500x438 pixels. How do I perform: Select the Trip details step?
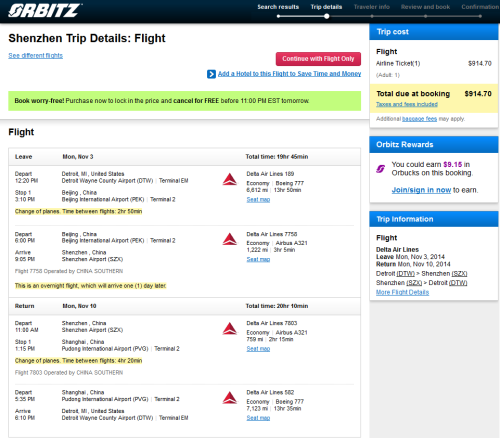coord(326,7)
